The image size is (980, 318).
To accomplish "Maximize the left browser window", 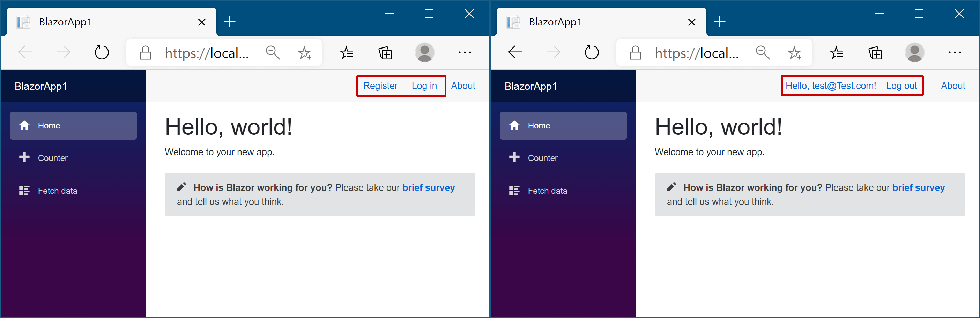I will pos(429,14).
